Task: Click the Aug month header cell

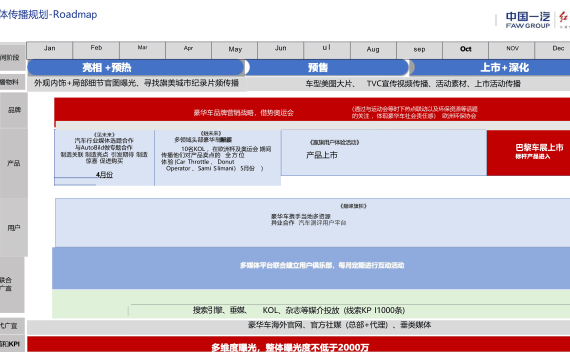Action: (x=373, y=50)
